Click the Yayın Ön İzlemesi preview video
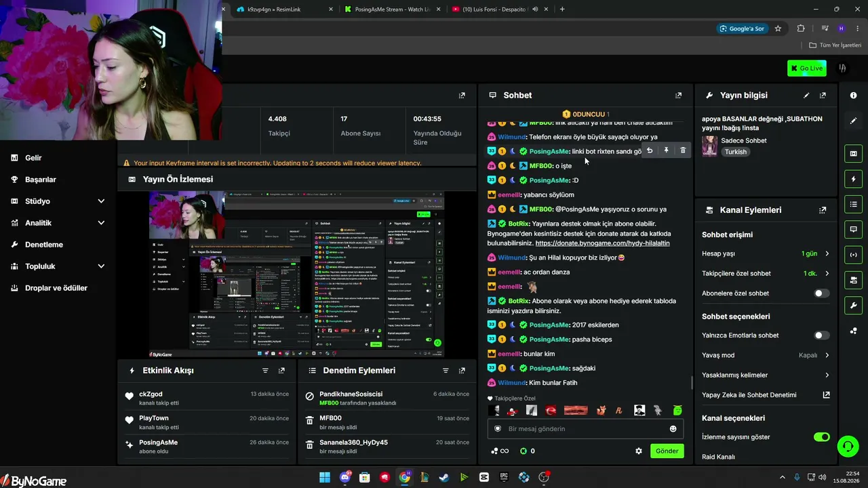Viewport: 868px width, 488px height. 296,274
